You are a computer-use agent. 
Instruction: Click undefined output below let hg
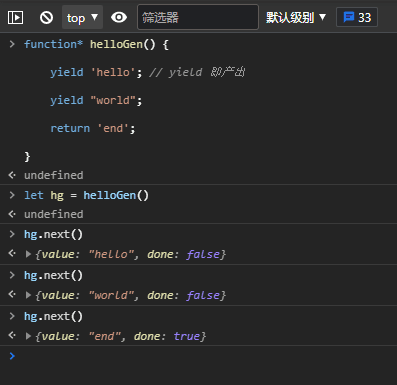click(54, 214)
